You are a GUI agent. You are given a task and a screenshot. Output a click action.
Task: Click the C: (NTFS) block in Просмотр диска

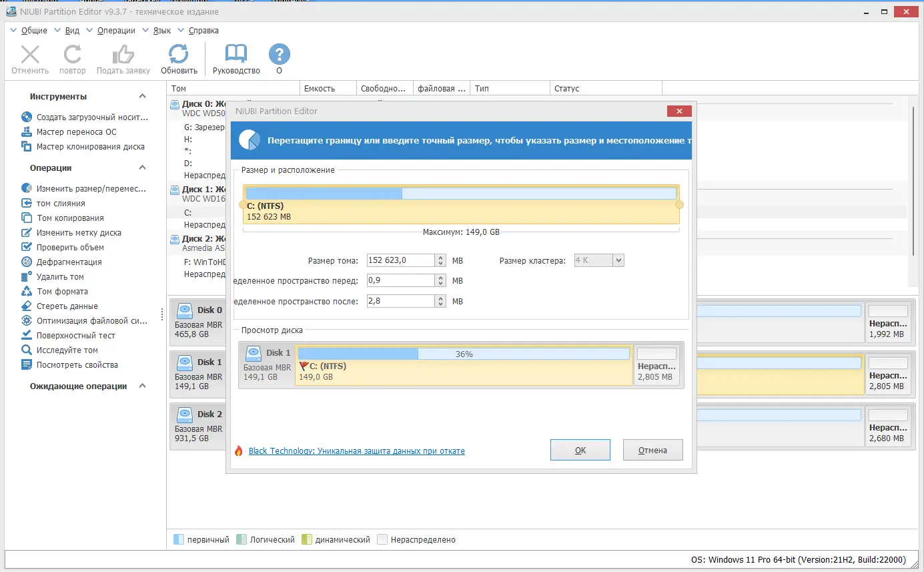coord(464,365)
